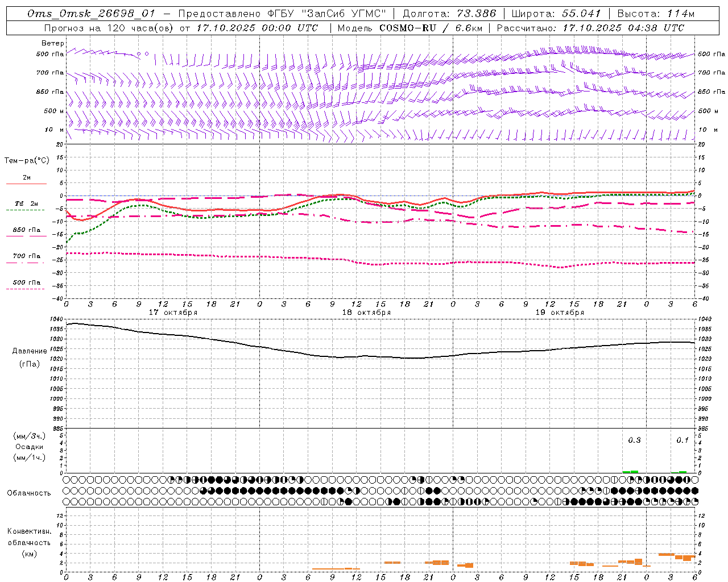The height and width of the screenshot is (582, 728).
Task: Click the date label 18 октября
Action: click(x=366, y=313)
